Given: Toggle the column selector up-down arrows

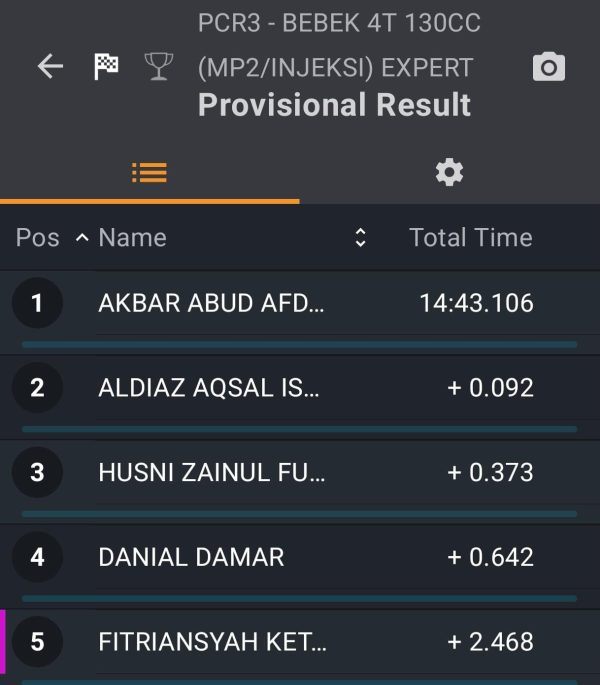Looking at the screenshot, I should (x=360, y=238).
